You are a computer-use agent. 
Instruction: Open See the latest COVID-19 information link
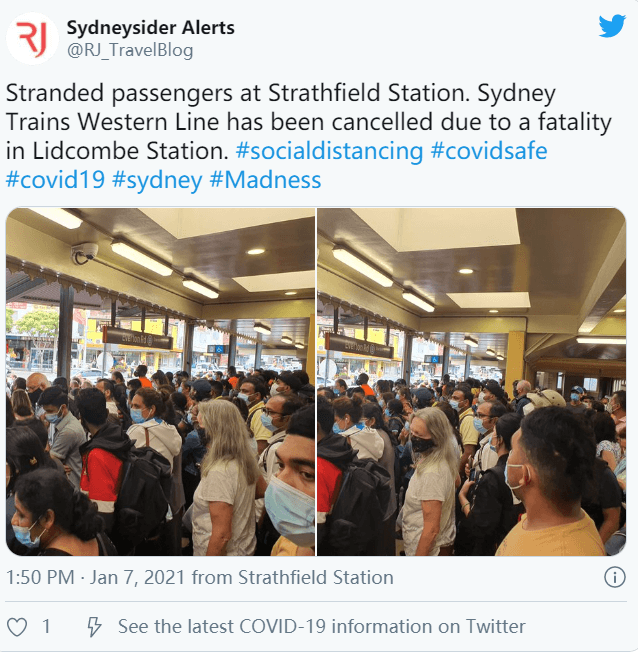[321, 626]
